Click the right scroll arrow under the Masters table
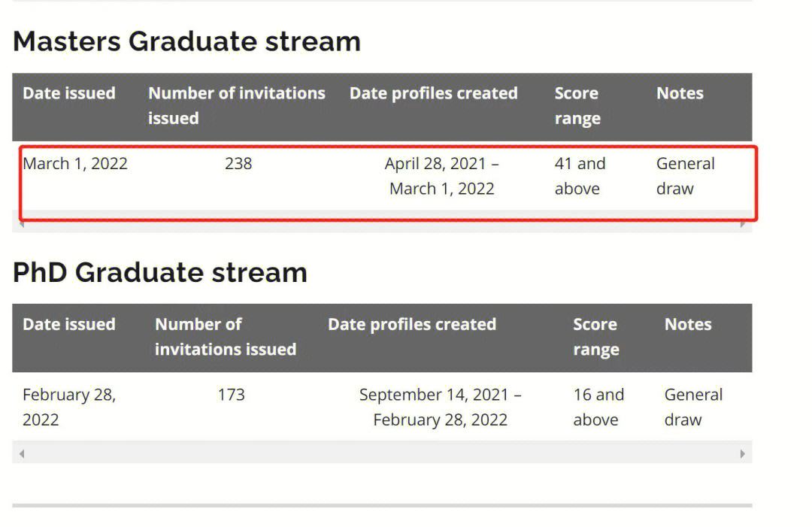This screenshot has width=812, height=527. (x=744, y=224)
